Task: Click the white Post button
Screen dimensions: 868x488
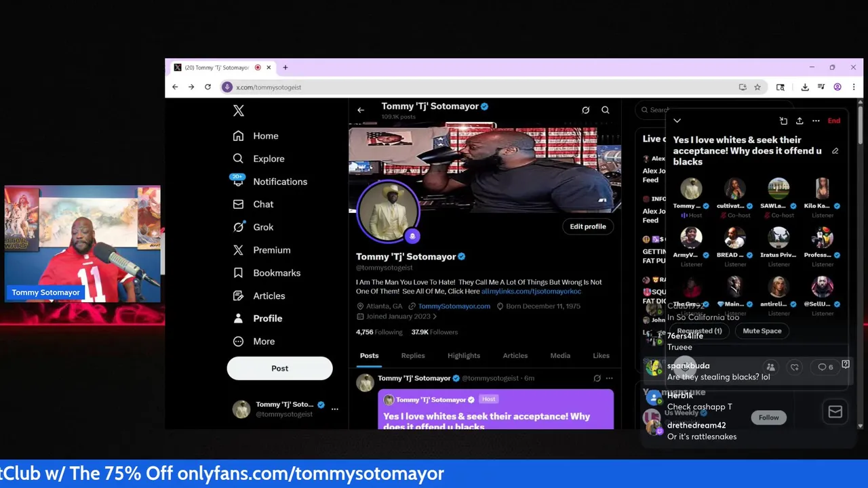Action: click(x=279, y=368)
